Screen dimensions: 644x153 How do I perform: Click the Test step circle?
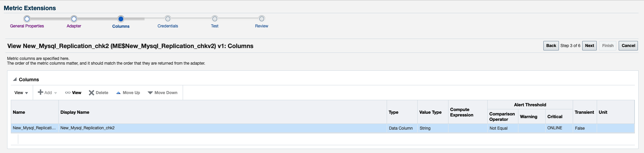click(x=215, y=19)
